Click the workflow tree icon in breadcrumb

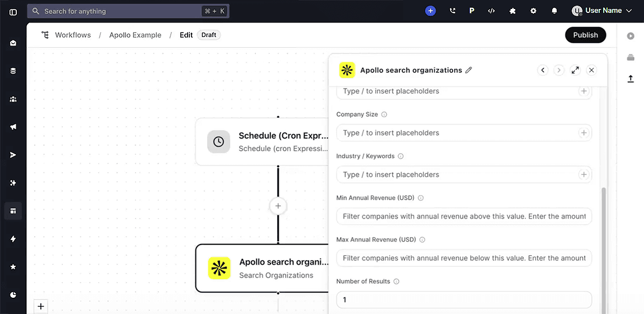click(45, 35)
